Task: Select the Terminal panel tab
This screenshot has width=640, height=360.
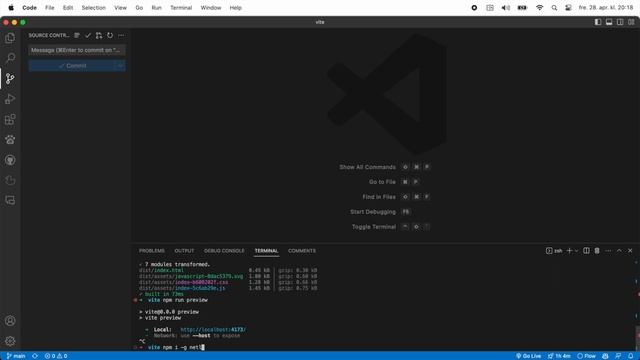Action: [266, 251]
